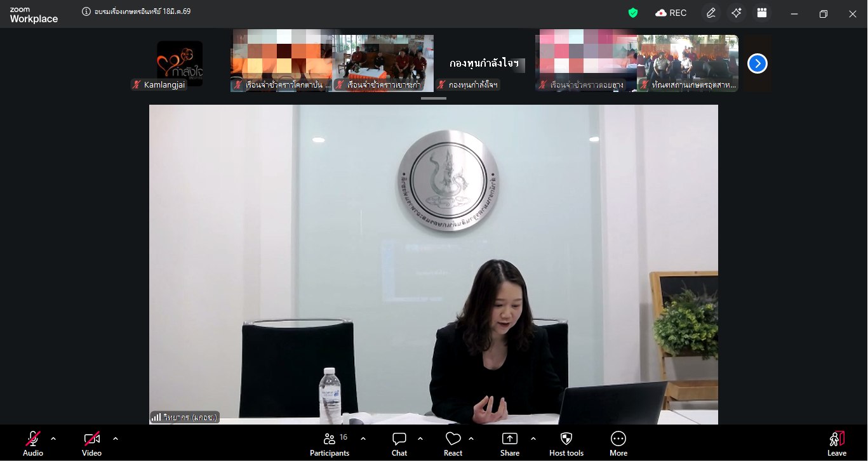Viewport: 868px width, 462px height.
Task: Expand the arrow next to Share
Action: pyautogui.click(x=533, y=438)
